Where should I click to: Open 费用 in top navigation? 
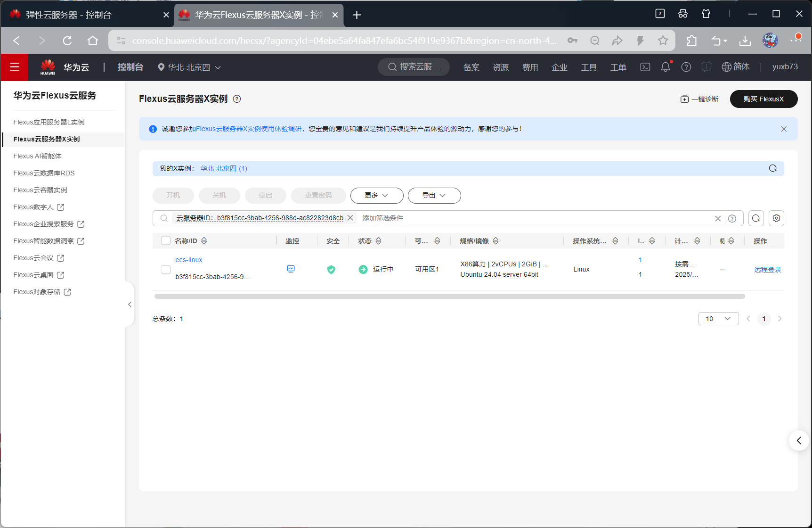coord(530,67)
